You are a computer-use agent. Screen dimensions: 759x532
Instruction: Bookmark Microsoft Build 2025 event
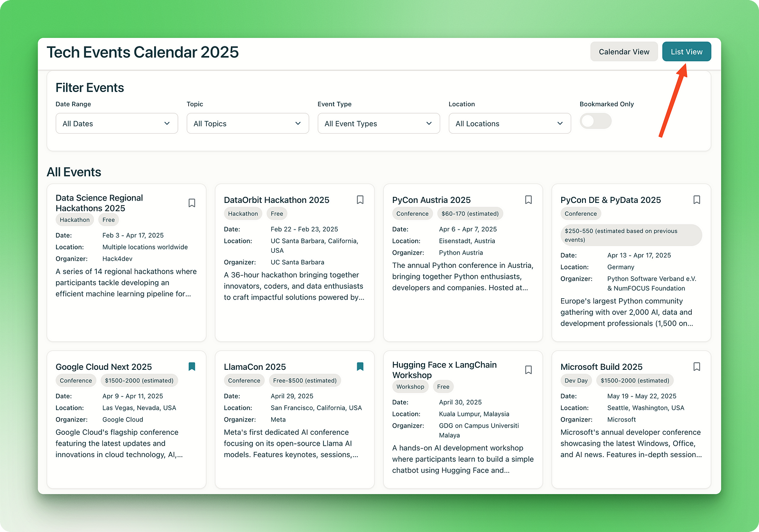(x=697, y=367)
